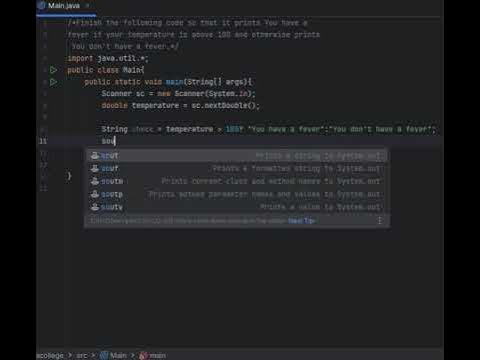
Task: Click 'You don't have a fever.*/' comment line
Action: click(x=125, y=46)
